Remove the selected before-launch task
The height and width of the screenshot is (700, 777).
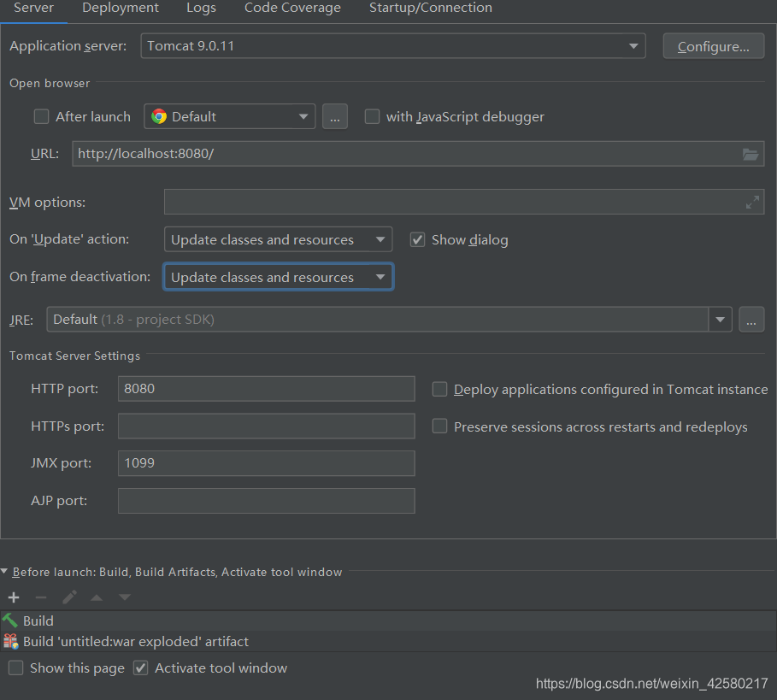[x=41, y=597]
